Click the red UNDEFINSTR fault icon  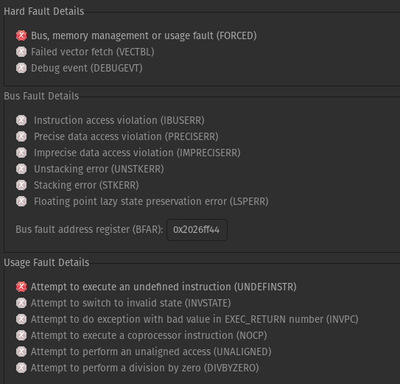tap(21, 287)
